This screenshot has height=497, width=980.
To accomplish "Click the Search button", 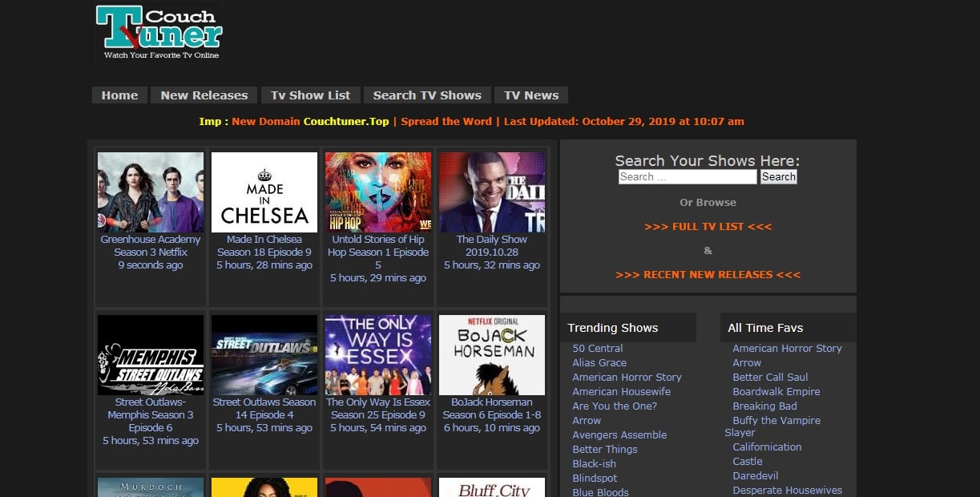I will point(778,177).
